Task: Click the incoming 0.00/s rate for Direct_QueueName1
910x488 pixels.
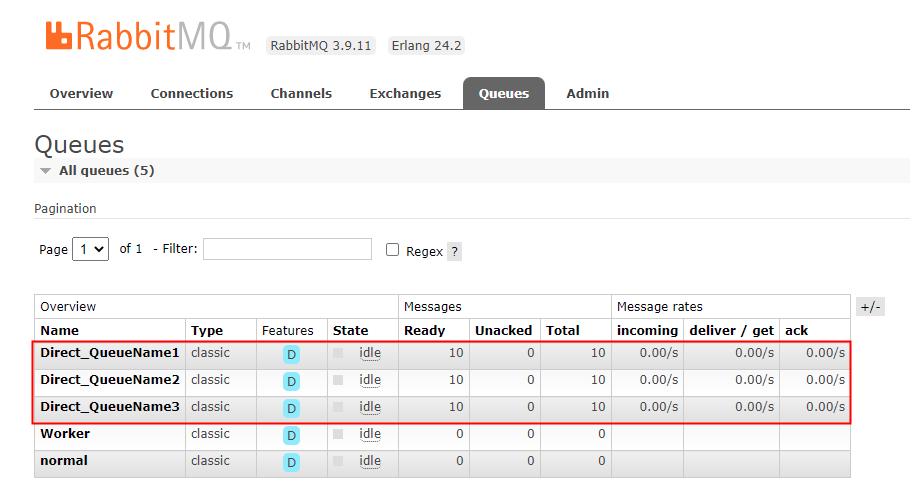Action: [659, 353]
